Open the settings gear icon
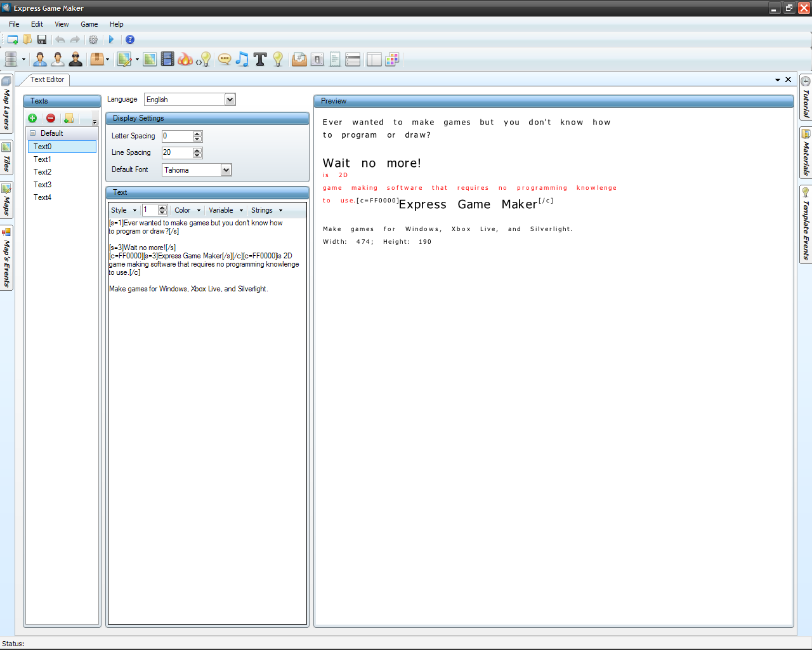This screenshot has height=650, width=812. pyautogui.click(x=93, y=39)
